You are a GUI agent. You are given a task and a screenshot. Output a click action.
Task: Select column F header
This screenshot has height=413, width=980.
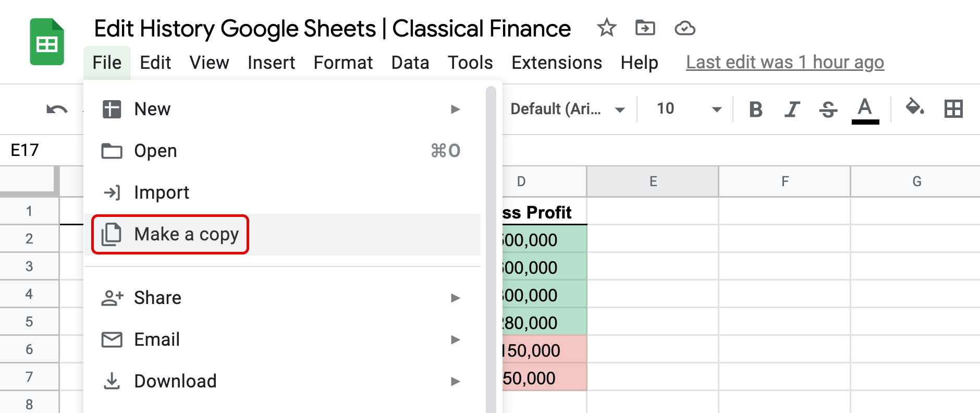click(785, 181)
